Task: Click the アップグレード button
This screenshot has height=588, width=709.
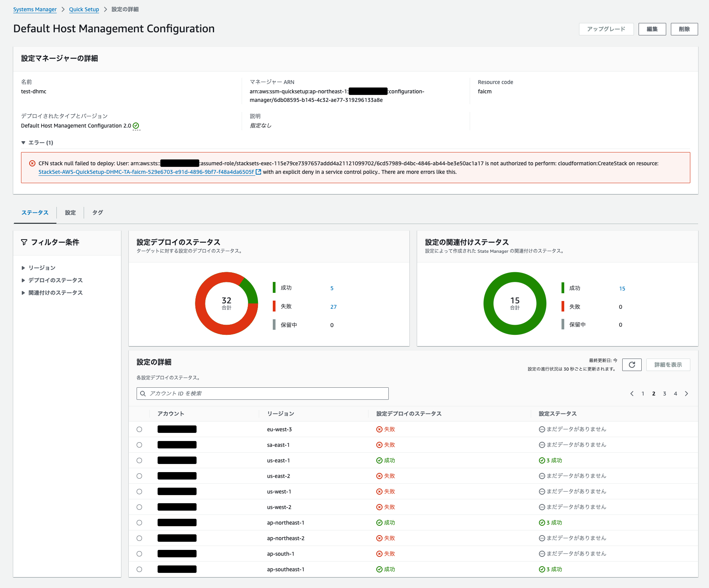Action: (x=606, y=29)
